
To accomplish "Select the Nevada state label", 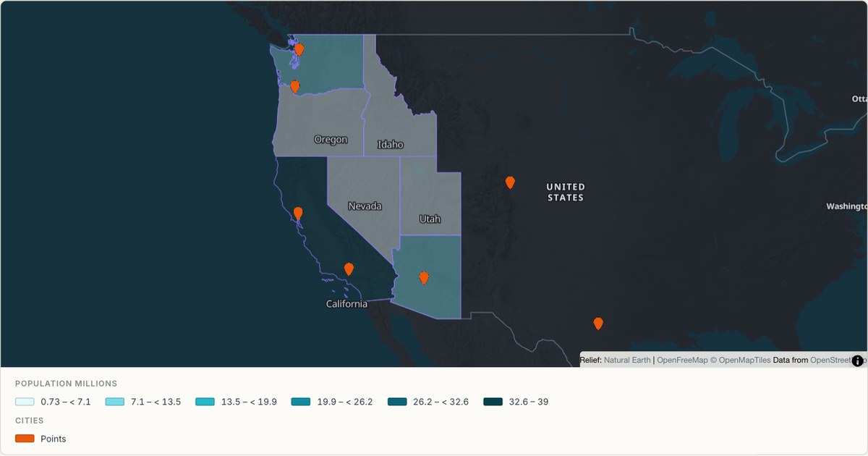I will 365,206.
